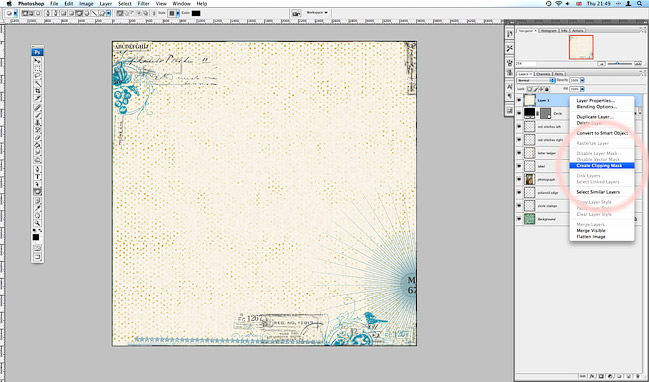Image resolution: width=649 pixels, height=382 pixels.
Task: Open the Fill value dropdown arrow
Action: (x=582, y=89)
